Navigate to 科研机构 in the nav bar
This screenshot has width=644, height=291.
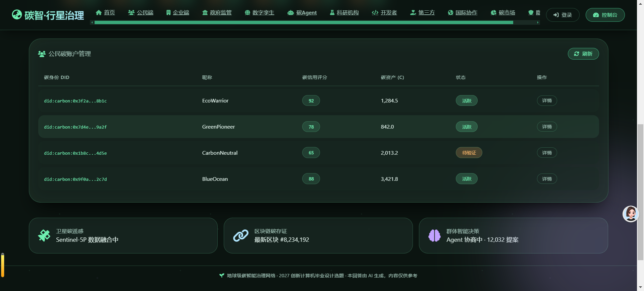coord(344,12)
